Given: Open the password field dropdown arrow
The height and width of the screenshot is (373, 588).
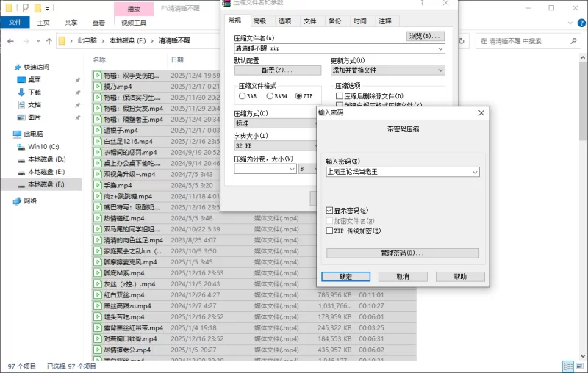Looking at the screenshot, I should (x=475, y=173).
